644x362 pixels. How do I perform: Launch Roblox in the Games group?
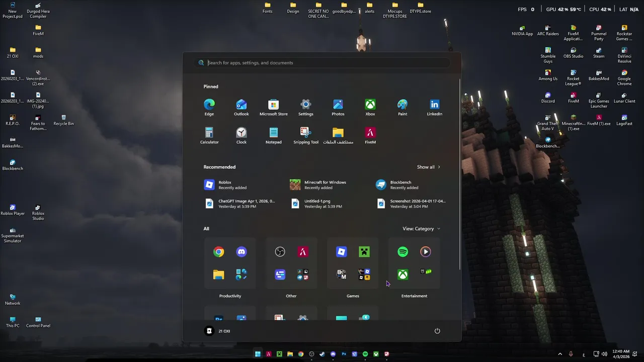(x=341, y=252)
